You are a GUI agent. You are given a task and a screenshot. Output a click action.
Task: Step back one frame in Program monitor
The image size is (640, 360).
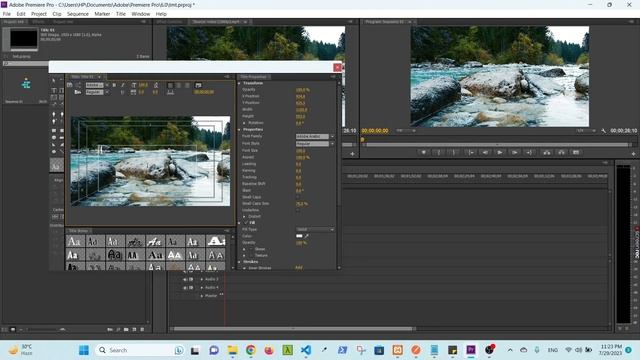pyautogui.click(x=485, y=153)
